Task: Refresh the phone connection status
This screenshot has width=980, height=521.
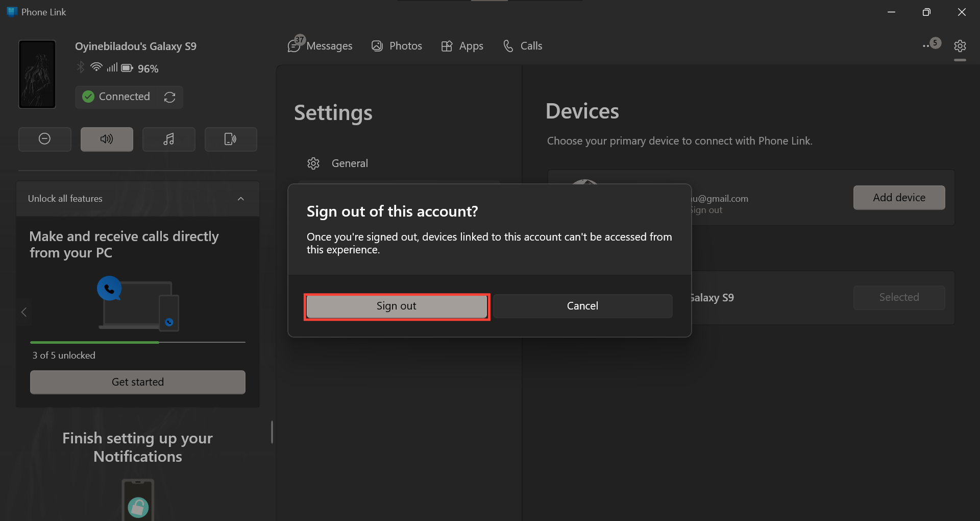Action: click(169, 97)
